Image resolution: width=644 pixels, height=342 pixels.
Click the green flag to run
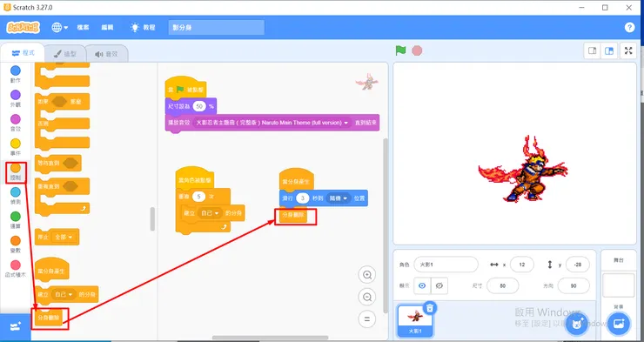pos(400,50)
